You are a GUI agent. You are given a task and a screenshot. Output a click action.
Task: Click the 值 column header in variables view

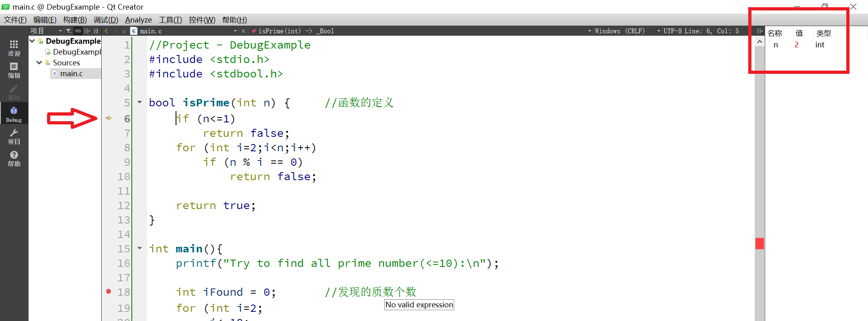(x=799, y=33)
